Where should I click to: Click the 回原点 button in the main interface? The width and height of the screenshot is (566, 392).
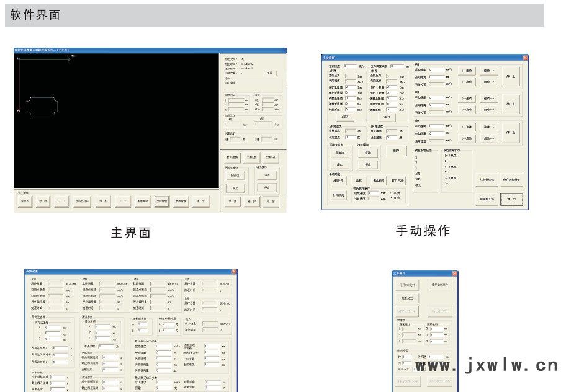(x=25, y=202)
